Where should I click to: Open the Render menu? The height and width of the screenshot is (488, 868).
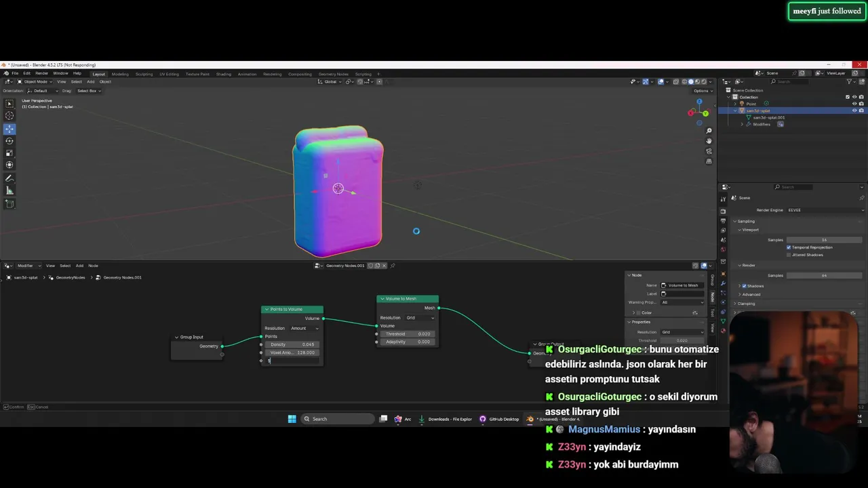point(41,73)
